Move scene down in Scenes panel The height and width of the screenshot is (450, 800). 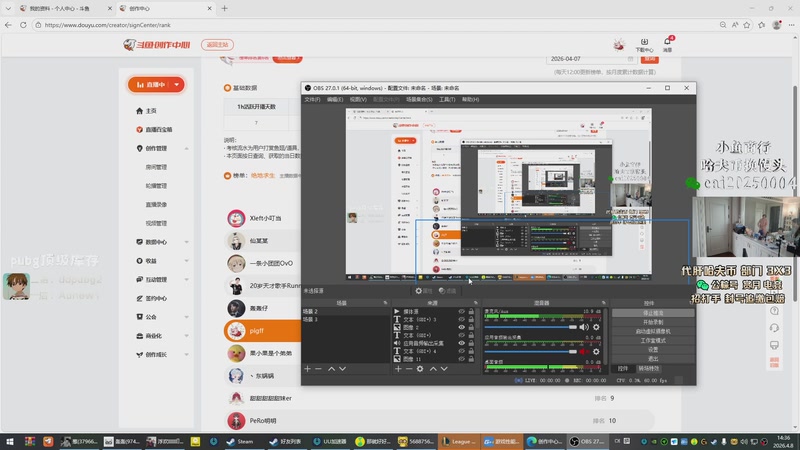click(x=342, y=368)
